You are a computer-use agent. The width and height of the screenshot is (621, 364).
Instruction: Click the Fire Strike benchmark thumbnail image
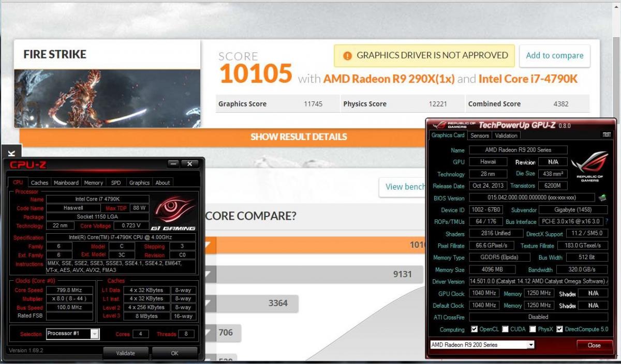107,98
